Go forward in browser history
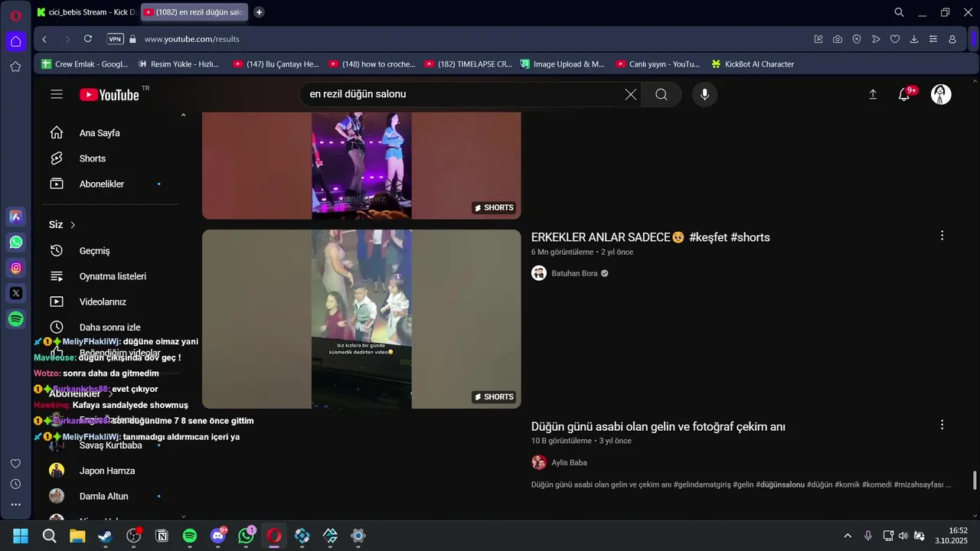The width and height of the screenshot is (980, 551). (x=67, y=39)
